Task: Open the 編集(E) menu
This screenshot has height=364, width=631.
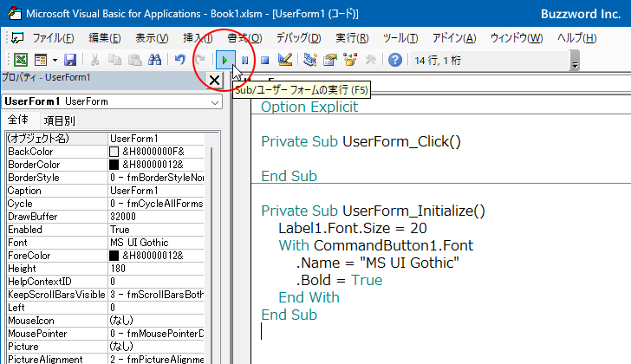Action: click(105, 38)
